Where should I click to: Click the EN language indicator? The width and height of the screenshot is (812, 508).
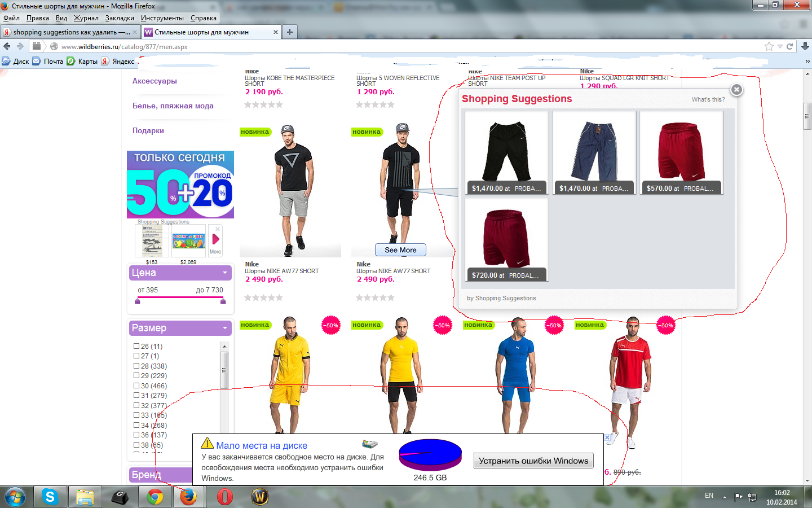pyautogui.click(x=709, y=496)
